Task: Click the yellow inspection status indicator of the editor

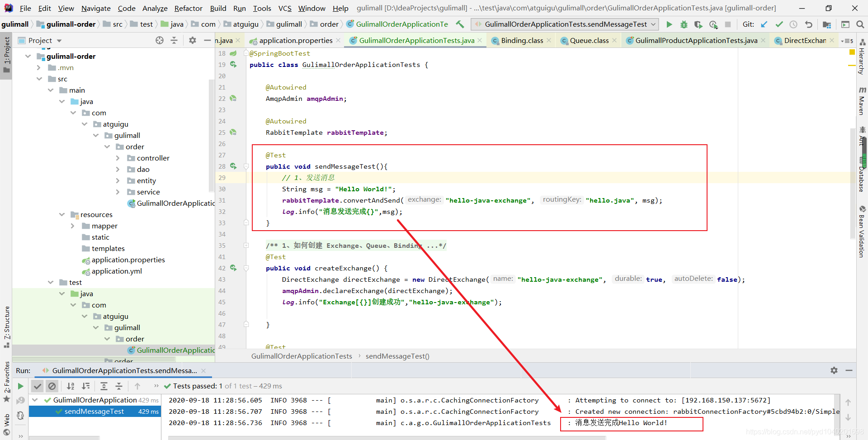Action: tap(852, 52)
